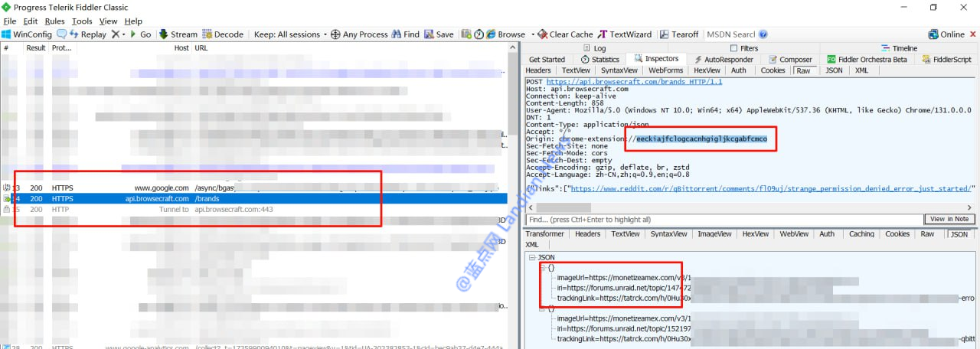This screenshot has width=980, height=349.
Task: Select the www.google.com session row
Action: [x=253, y=188]
